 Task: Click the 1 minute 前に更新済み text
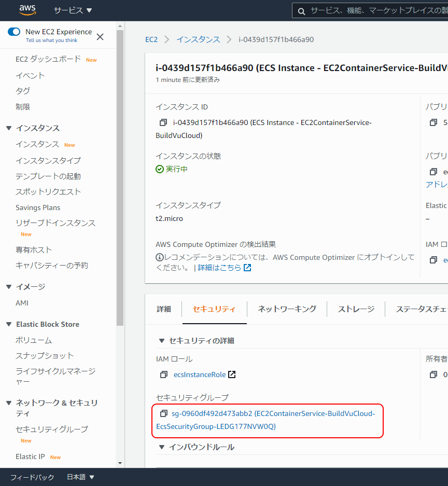pyautogui.click(x=188, y=80)
